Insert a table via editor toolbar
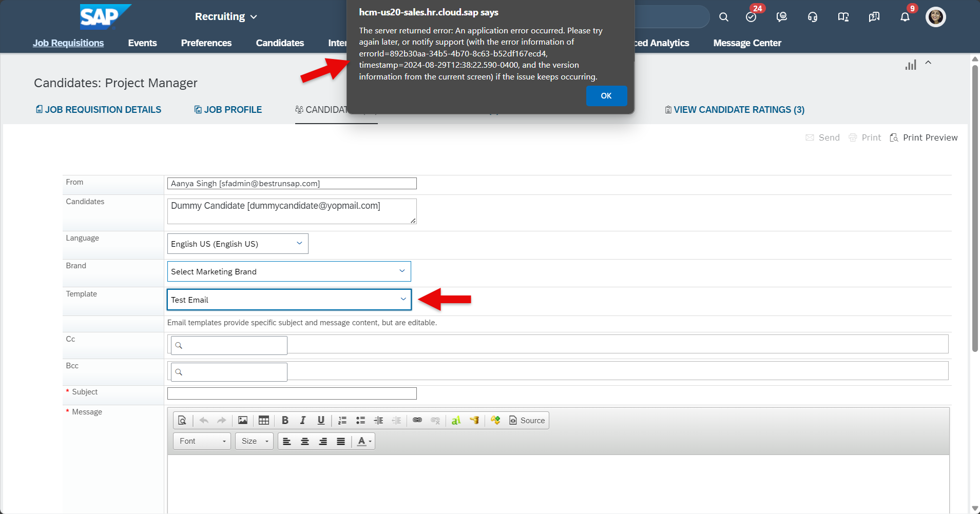The width and height of the screenshot is (980, 514). (x=264, y=421)
